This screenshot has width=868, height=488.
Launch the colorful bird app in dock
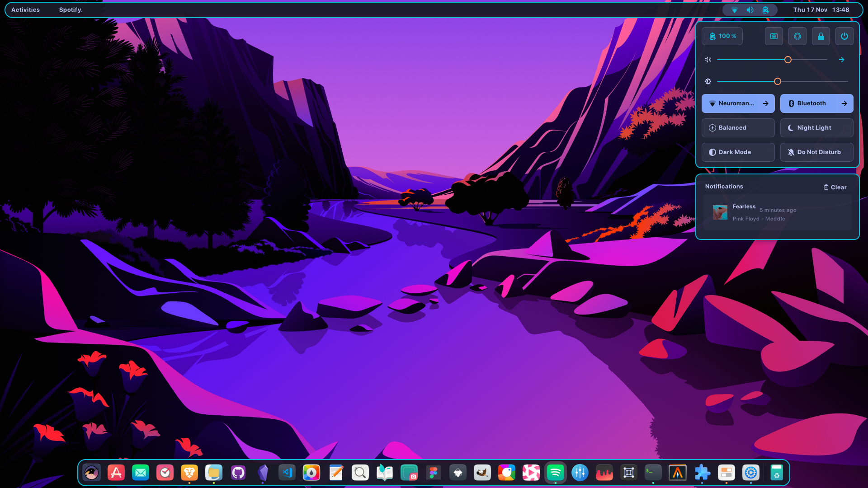coord(507,473)
